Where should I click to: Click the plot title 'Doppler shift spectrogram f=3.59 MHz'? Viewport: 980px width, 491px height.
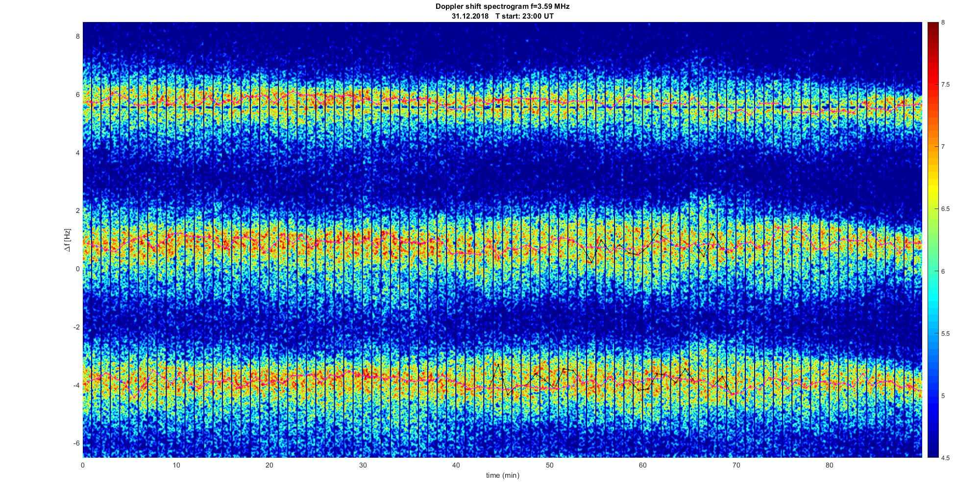point(502,7)
